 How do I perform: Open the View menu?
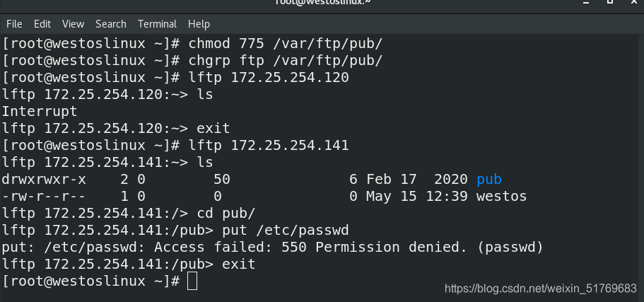point(73,24)
